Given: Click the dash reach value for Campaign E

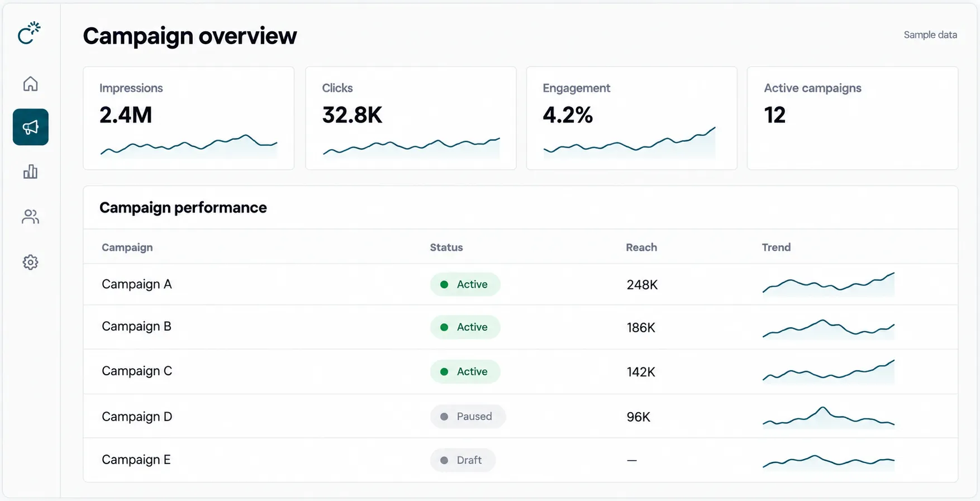Looking at the screenshot, I should point(632,460).
